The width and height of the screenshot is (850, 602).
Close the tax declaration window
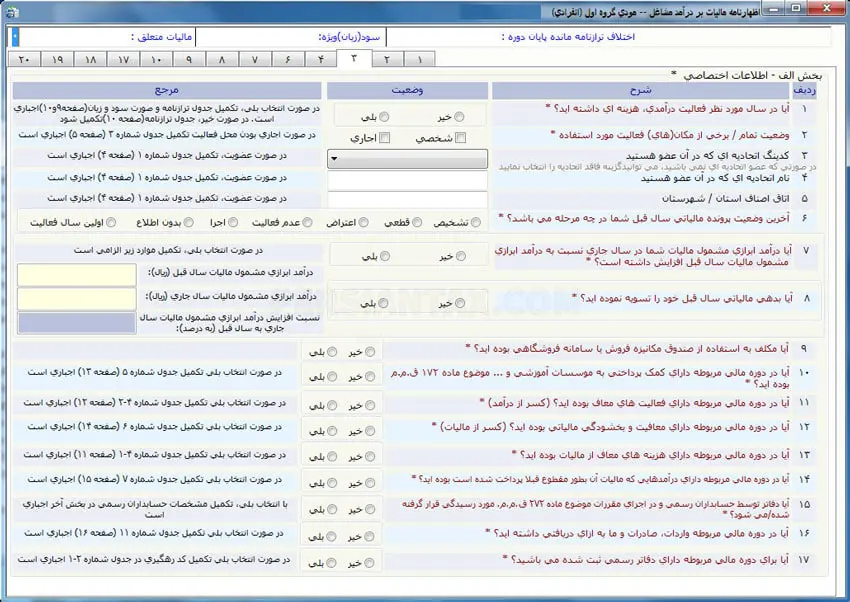pos(827,9)
